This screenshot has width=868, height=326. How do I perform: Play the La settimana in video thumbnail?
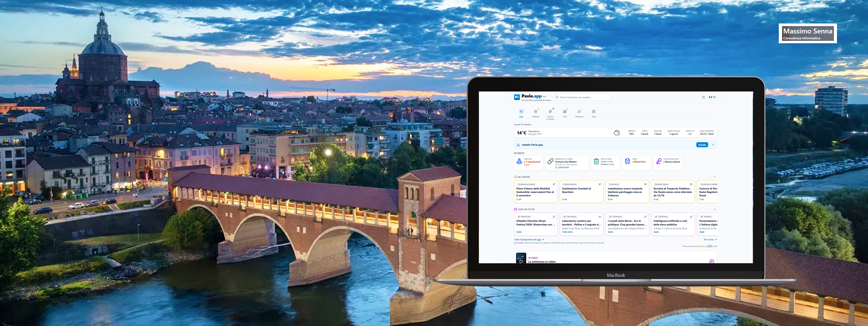pos(521,258)
